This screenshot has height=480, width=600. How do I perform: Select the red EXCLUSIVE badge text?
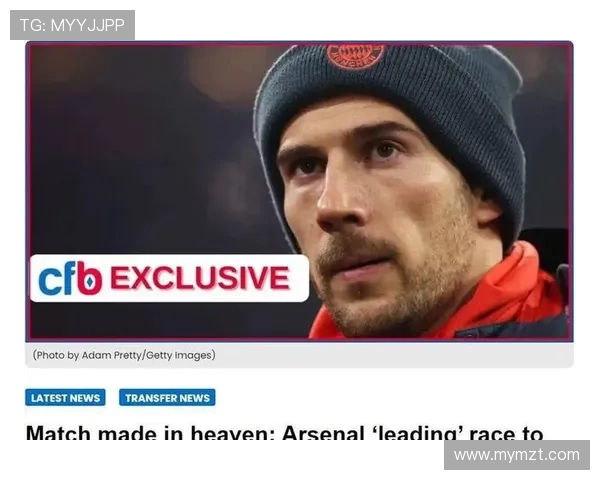pyautogui.click(x=199, y=278)
